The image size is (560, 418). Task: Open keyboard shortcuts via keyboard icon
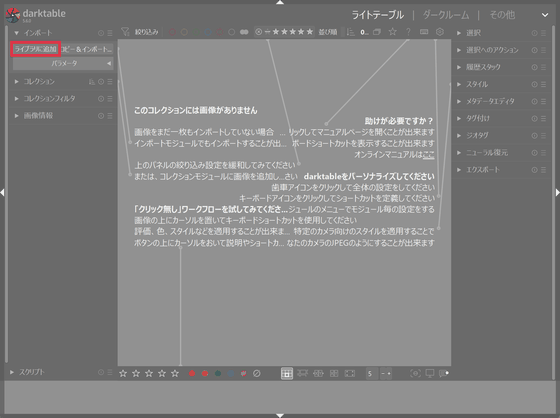pos(424,32)
